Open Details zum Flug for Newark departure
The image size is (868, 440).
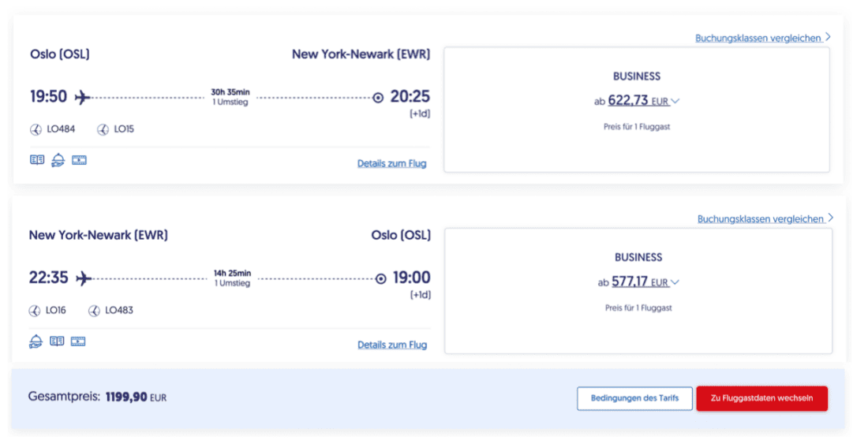point(391,345)
